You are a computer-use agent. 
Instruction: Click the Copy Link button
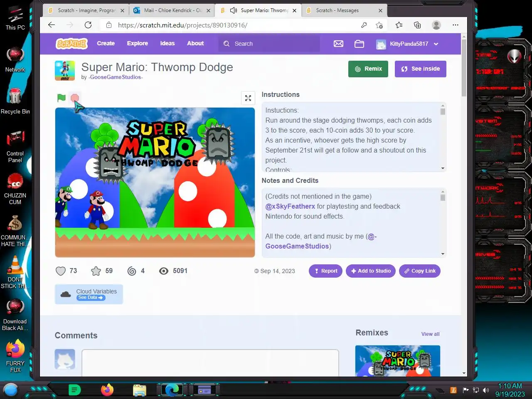[x=420, y=271]
